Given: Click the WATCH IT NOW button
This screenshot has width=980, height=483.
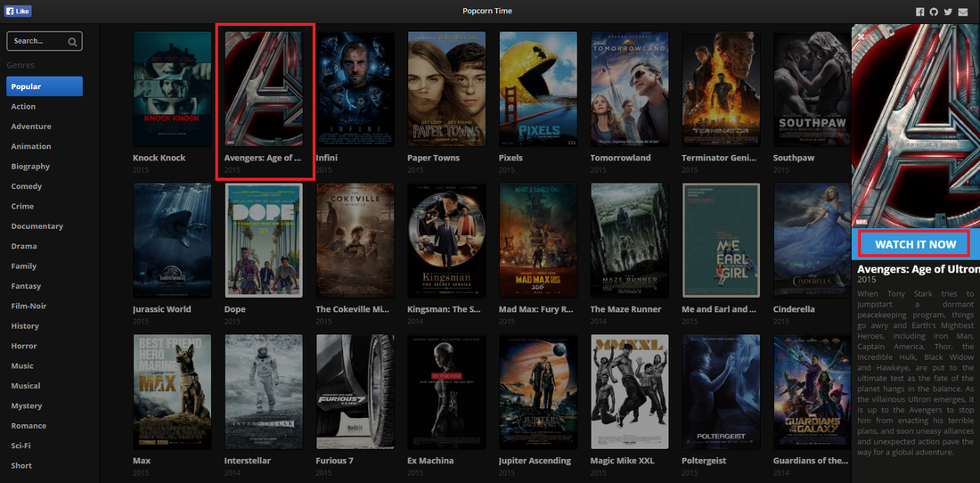Looking at the screenshot, I should coord(915,244).
